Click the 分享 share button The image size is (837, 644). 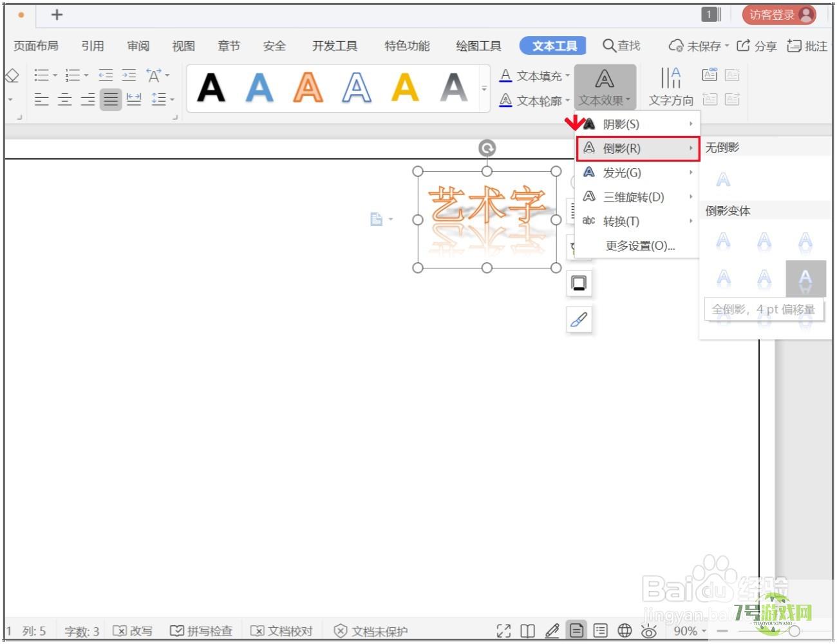point(757,46)
